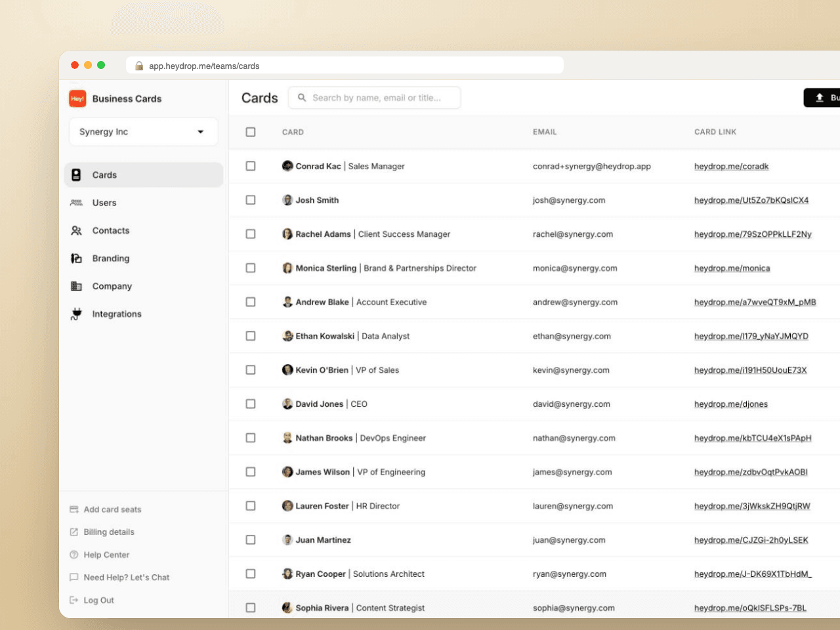Viewport: 840px width, 630px height.
Task: Open the Integrations menu label
Action: click(117, 314)
